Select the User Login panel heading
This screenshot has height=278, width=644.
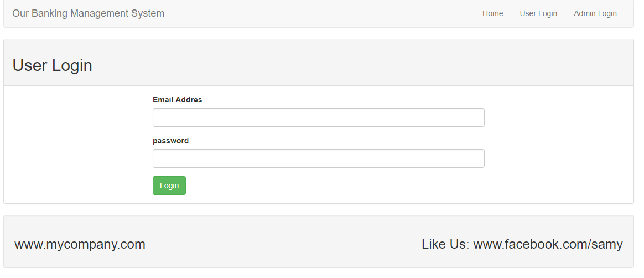coord(52,65)
